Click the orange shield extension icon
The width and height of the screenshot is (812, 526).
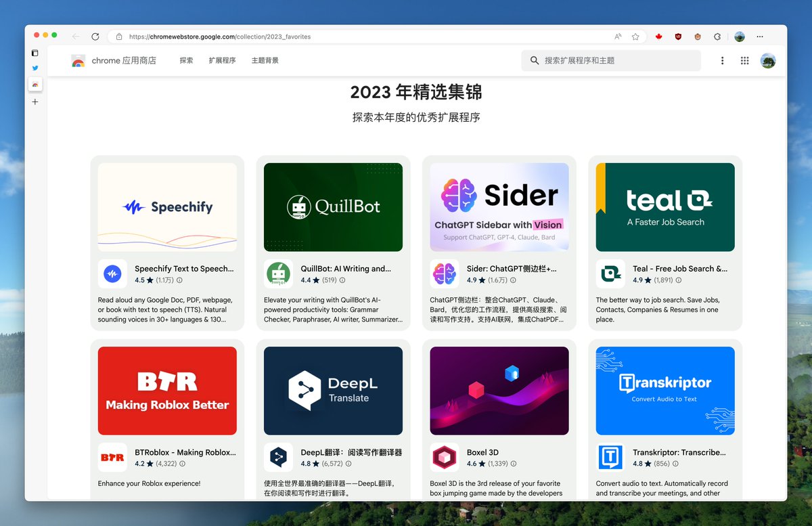click(698, 37)
